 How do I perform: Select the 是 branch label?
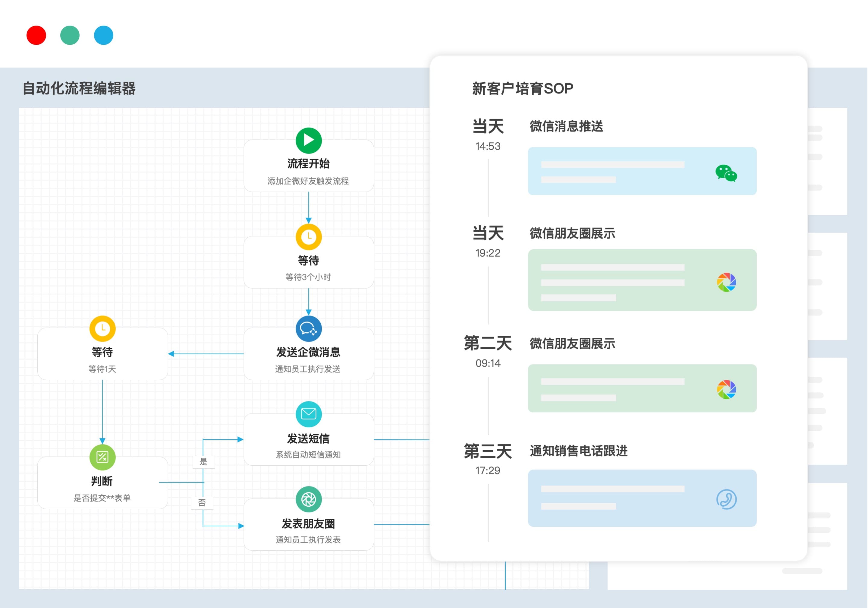[204, 462]
